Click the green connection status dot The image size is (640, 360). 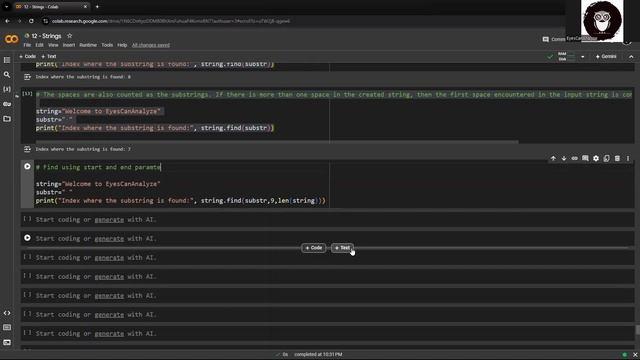click(x=624, y=355)
